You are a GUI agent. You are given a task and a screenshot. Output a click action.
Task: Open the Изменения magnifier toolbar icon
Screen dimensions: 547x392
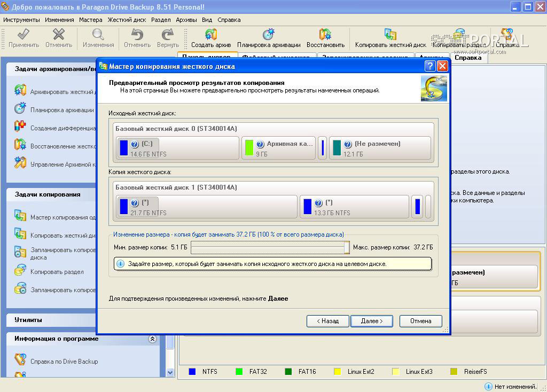(x=98, y=34)
